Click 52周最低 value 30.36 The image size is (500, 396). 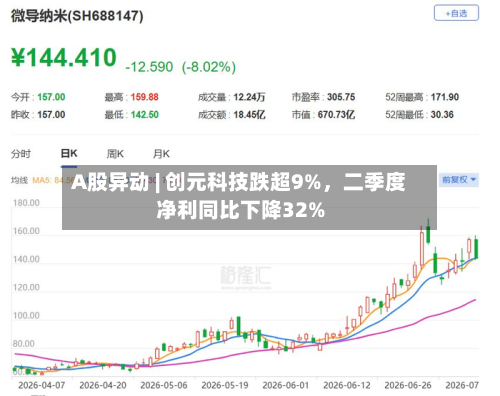[442, 115]
